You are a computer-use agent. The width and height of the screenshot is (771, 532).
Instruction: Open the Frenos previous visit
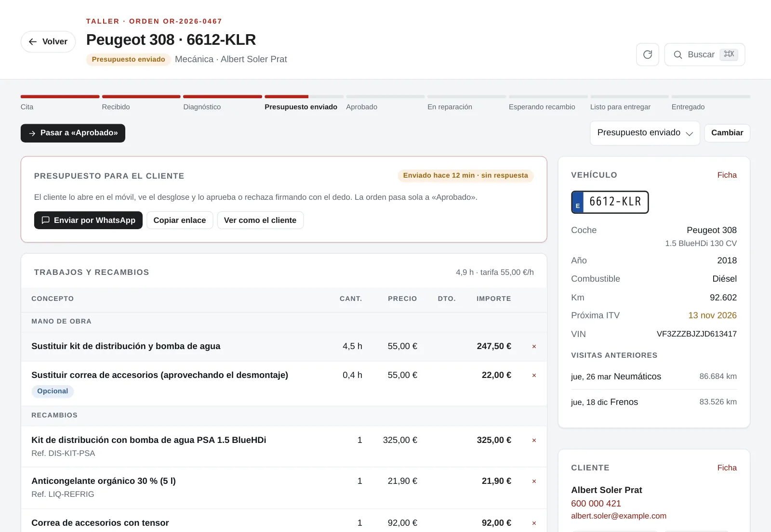[x=654, y=402]
